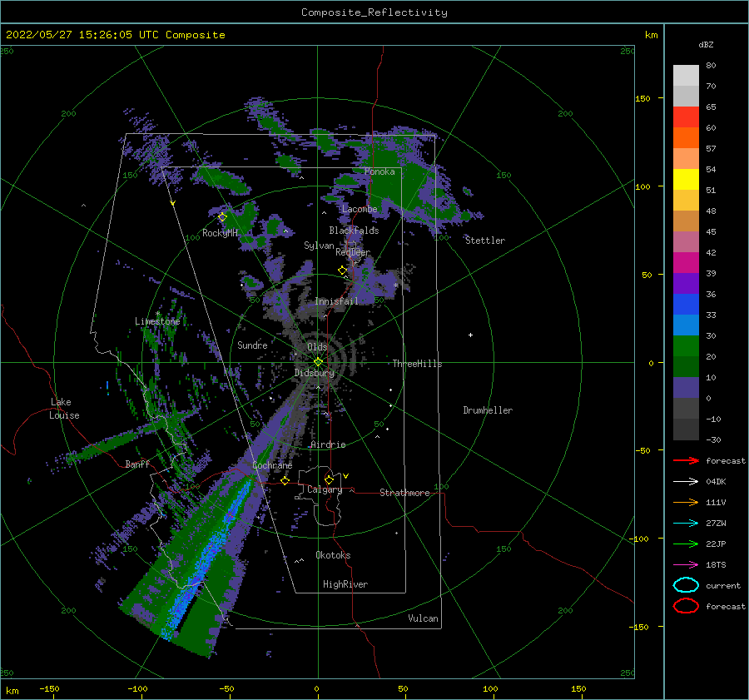Click the Composite_Reflectivity title
This screenshot has width=749, height=700.
(374, 12)
